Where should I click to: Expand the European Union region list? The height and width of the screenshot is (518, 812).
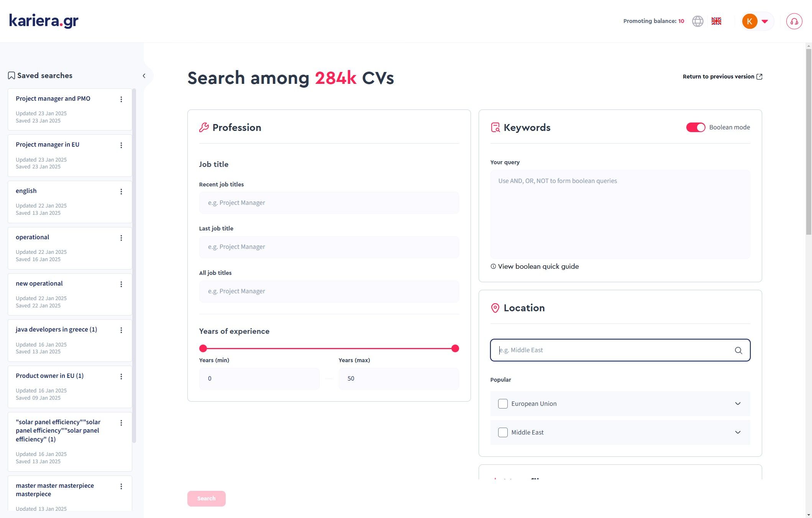point(737,404)
